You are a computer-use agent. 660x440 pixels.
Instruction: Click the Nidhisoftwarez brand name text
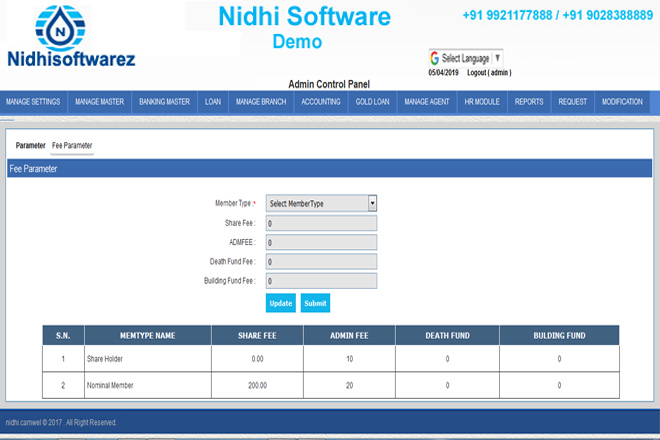pyautogui.click(x=71, y=59)
